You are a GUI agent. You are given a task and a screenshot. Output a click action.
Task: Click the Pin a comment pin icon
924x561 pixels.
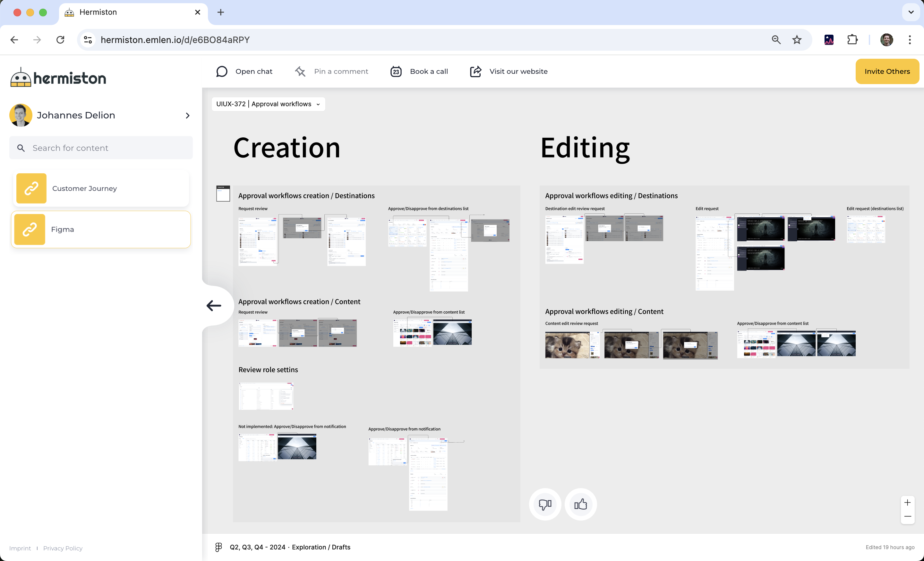[x=300, y=71]
